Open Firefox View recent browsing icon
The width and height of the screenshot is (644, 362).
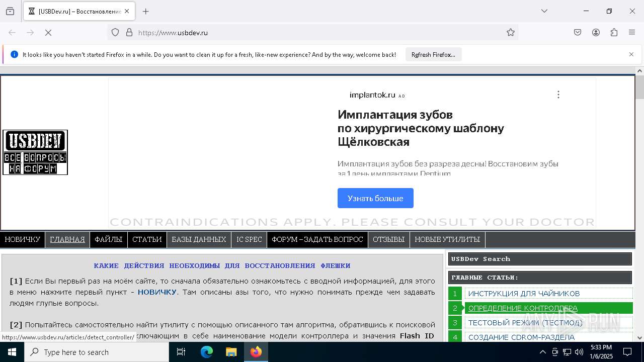point(10,11)
